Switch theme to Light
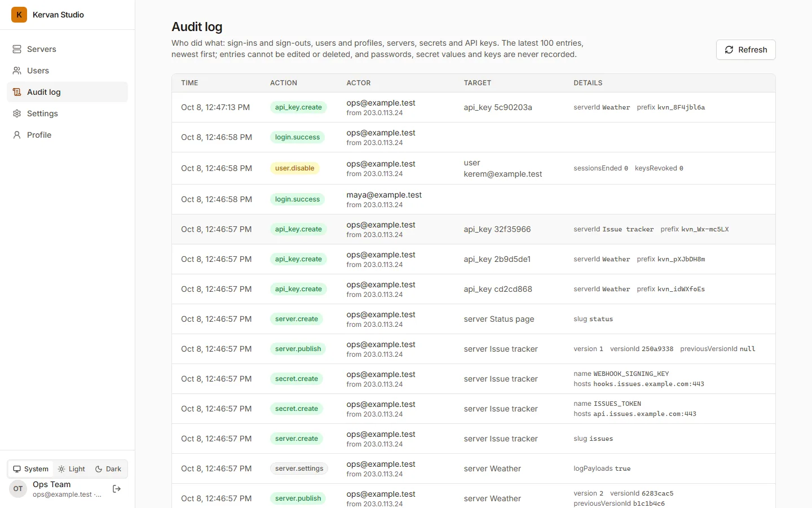This screenshot has height=508, width=812. pyautogui.click(x=72, y=469)
